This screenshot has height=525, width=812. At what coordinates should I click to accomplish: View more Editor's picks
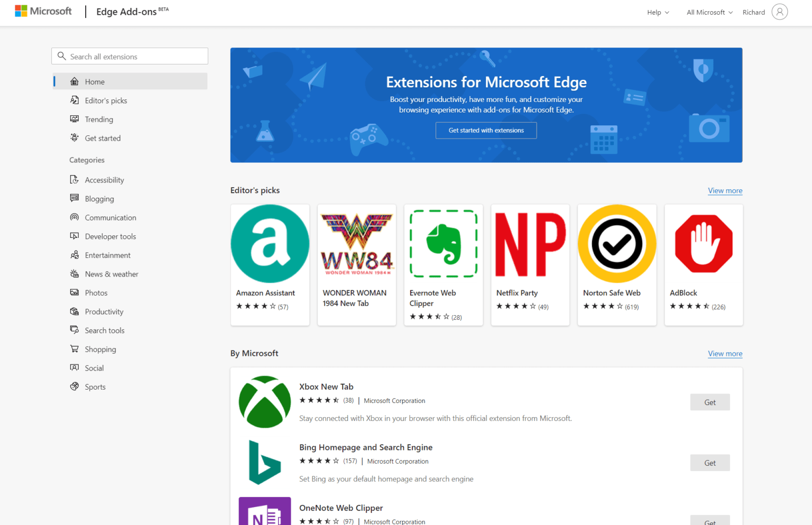click(x=725, y=190)
